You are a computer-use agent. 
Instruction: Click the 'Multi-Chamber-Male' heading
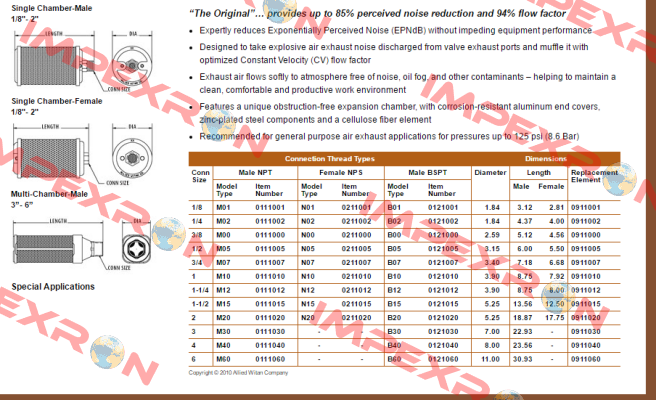(49, 194)
